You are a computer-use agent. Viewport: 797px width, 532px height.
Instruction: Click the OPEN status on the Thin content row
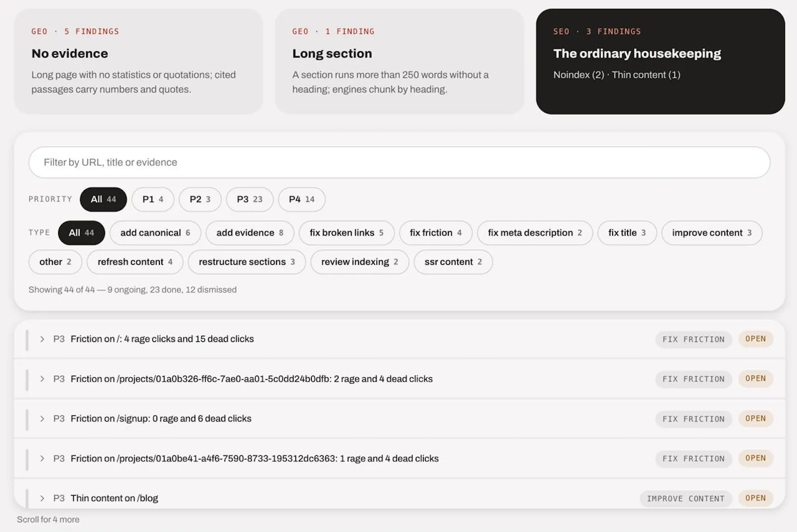tap(756, 498)
